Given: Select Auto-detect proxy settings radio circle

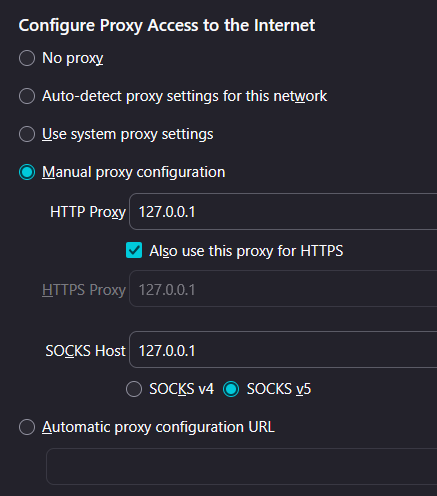Looking at the screenshot, I should coord(27,96).
